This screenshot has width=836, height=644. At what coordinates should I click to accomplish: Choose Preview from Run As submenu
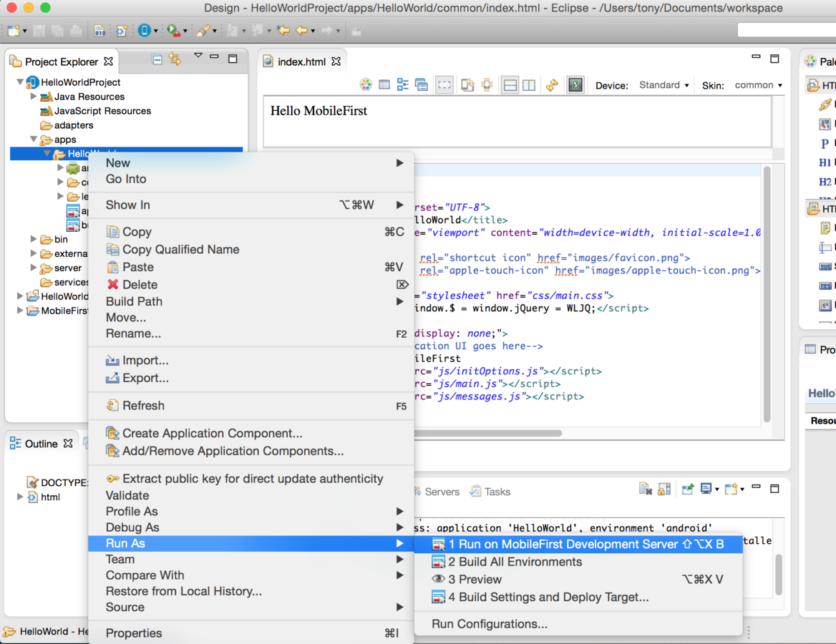click(578, 580)
